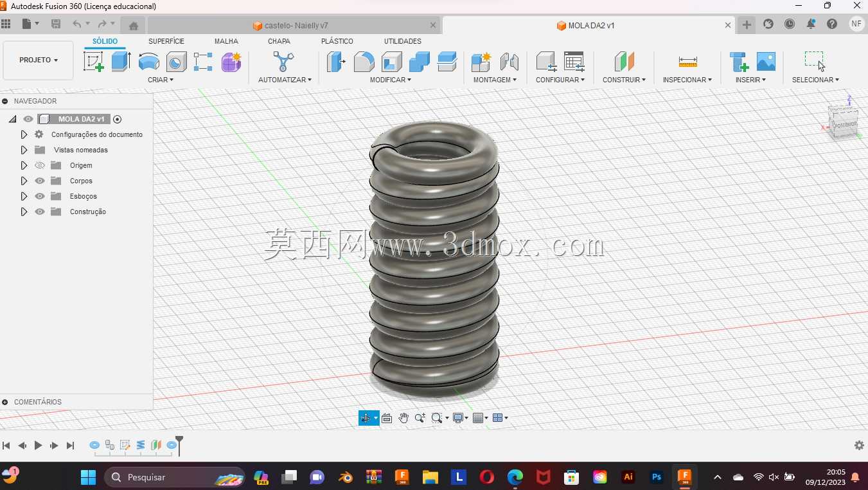
Task: Open a new design tab with plus
Action: (x=747, y=24)
